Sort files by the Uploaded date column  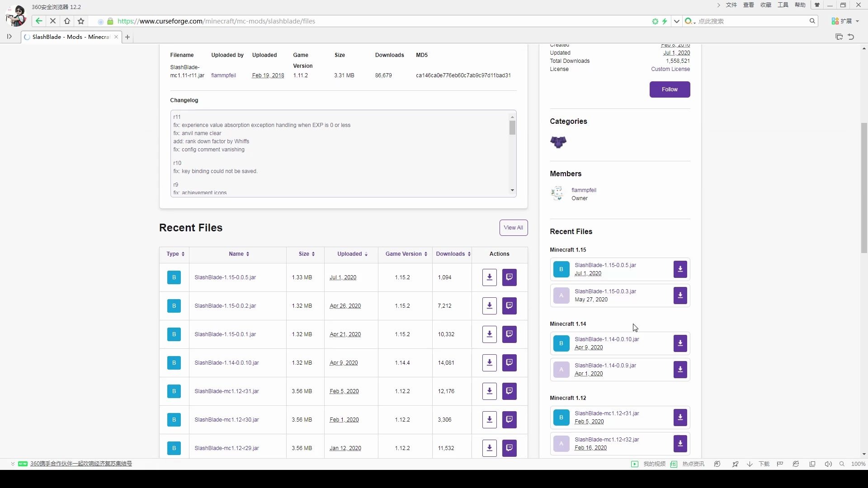tap(352, 254)
